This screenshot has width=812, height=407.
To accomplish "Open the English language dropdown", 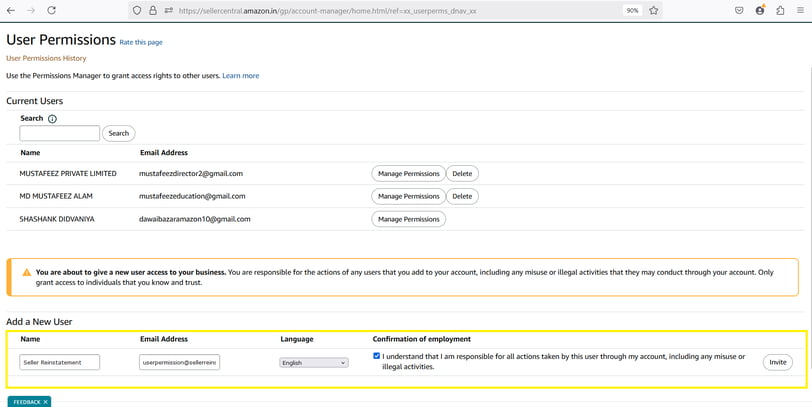I will pyautogui.click(x=314, y=363).
